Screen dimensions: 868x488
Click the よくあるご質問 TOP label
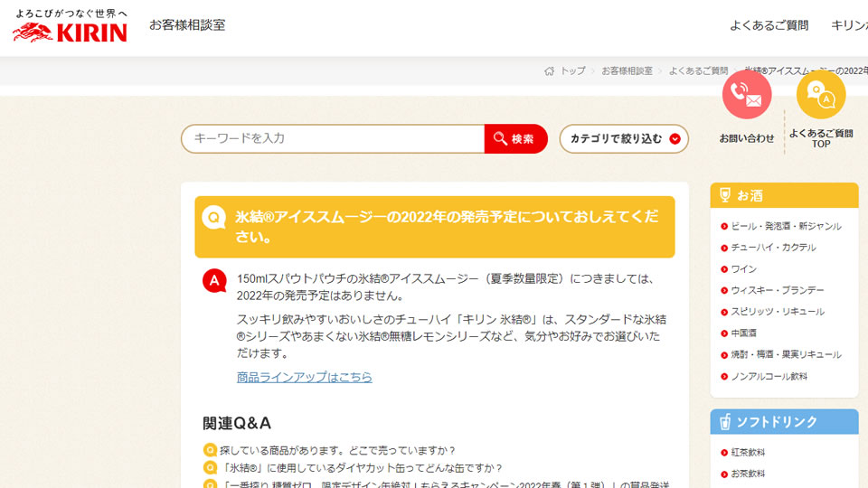(821, 138)
